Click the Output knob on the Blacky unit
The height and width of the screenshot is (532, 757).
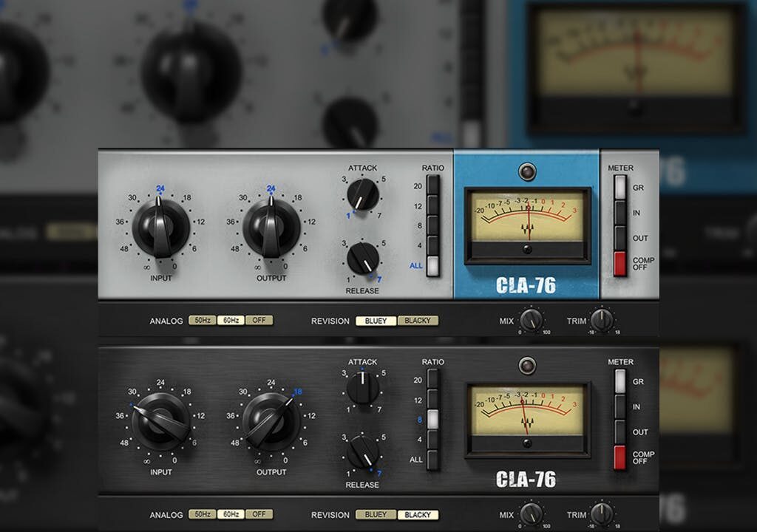click(271, 422)
